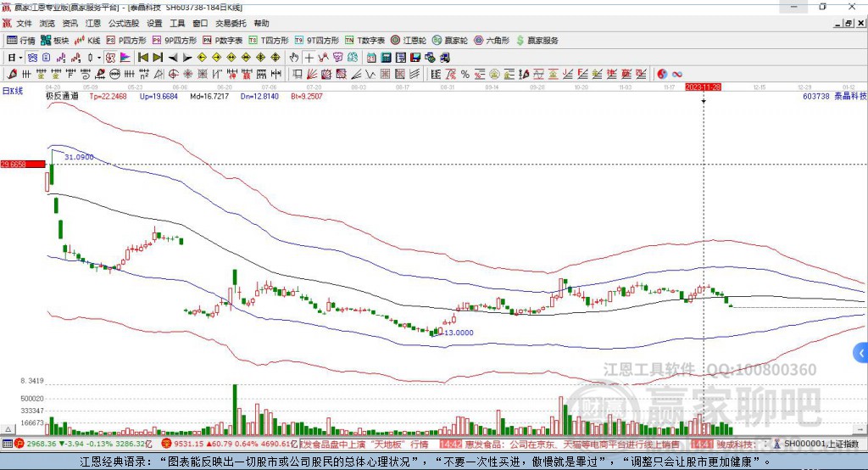
Task: Click the yin-yang taiji icon
Action: [x=661, y=75]
